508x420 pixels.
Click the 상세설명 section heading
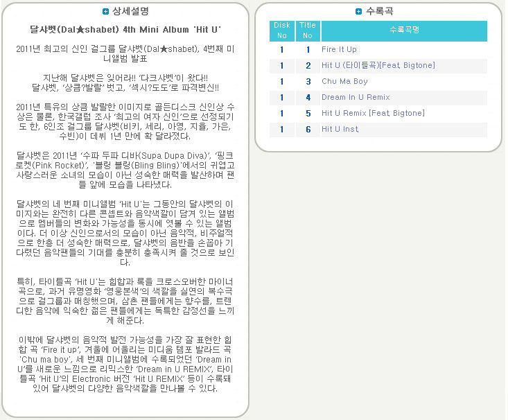130,11
